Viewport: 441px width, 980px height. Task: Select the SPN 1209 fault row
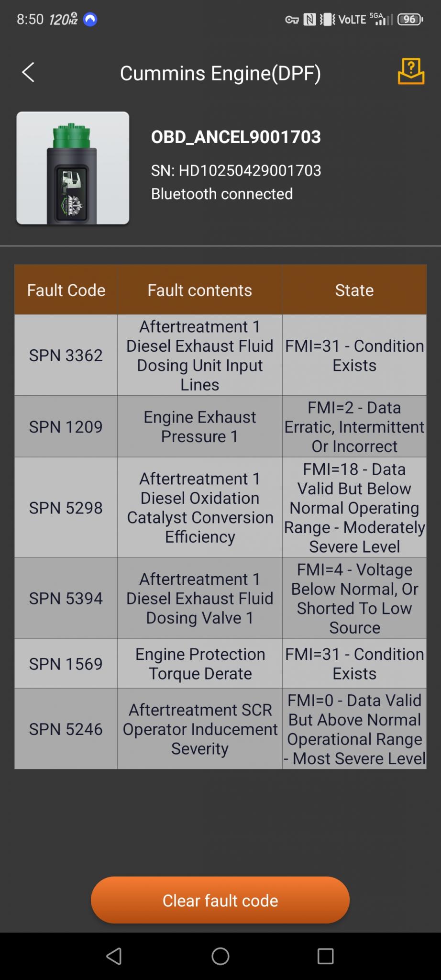66,426
